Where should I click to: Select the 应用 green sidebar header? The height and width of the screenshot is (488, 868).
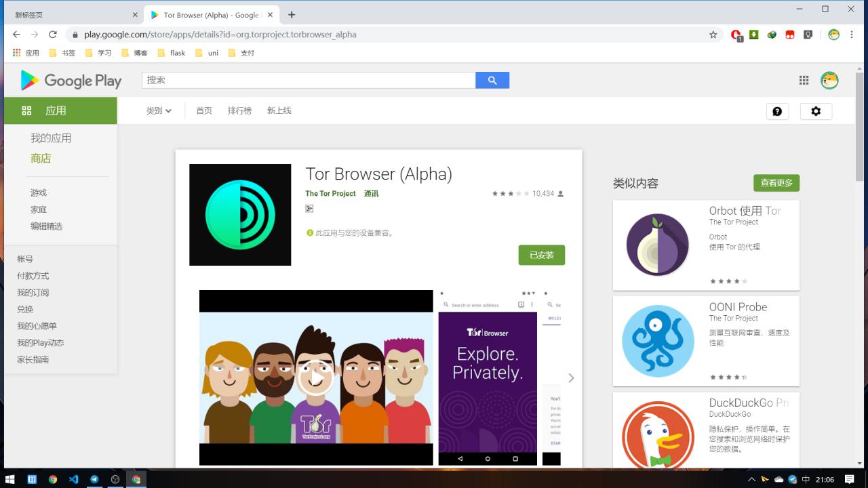pyautogui.click(x=60, y=110)
